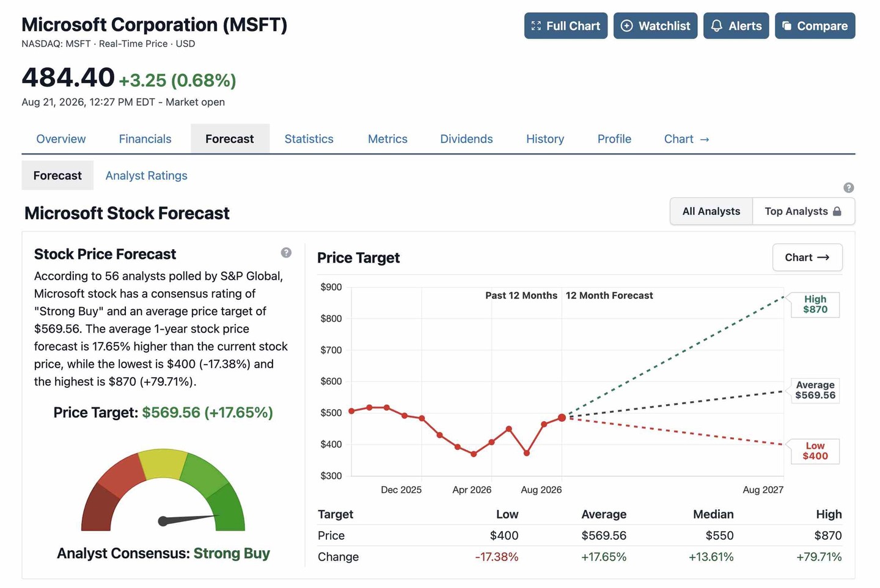Select the Analyst Ratings sub-tab

tap(147, 176)
